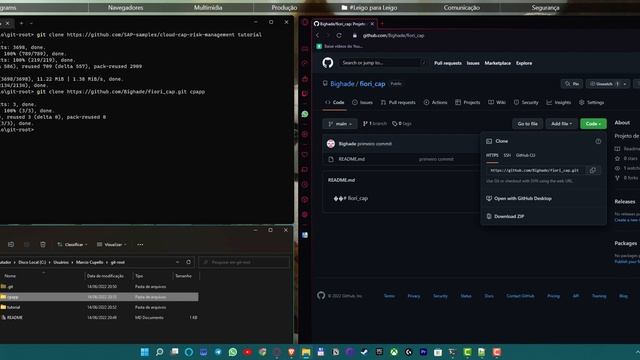Click Go to file button
Viewport: 640px width, 360px height.
[527, 124]
